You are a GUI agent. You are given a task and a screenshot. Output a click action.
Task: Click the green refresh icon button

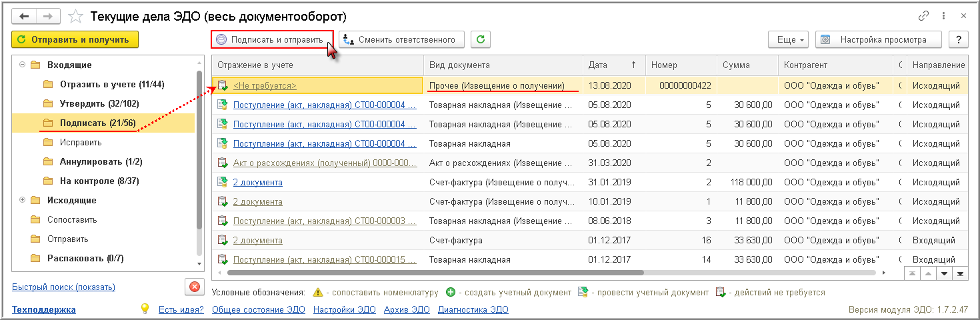coord(481,39)
